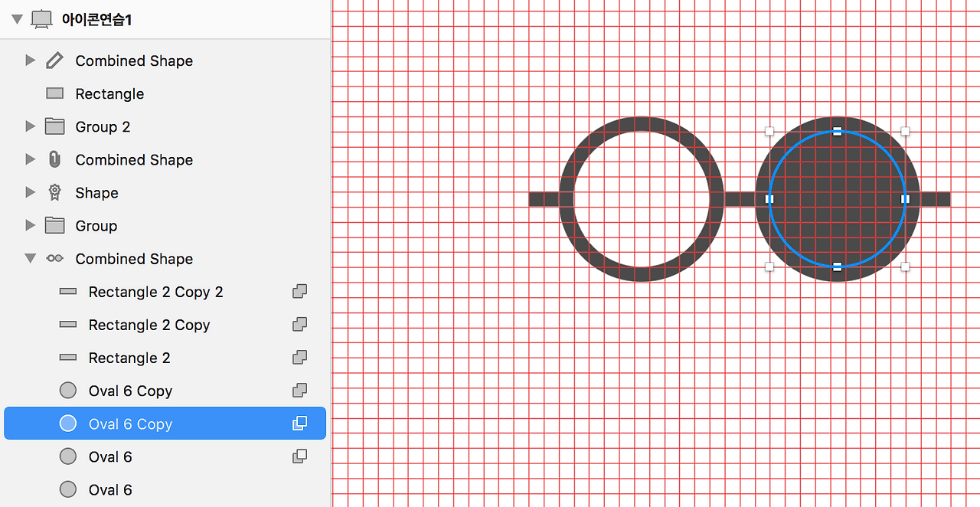This screenshot has height=507, width=980.
Task: Expand the Group 2 folder
Action: (x=30, y=126)
